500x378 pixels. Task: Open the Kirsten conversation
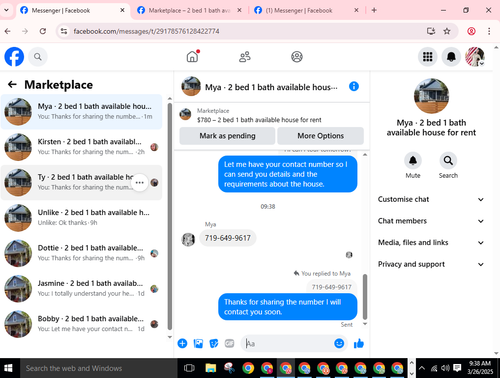coord(81,147)
